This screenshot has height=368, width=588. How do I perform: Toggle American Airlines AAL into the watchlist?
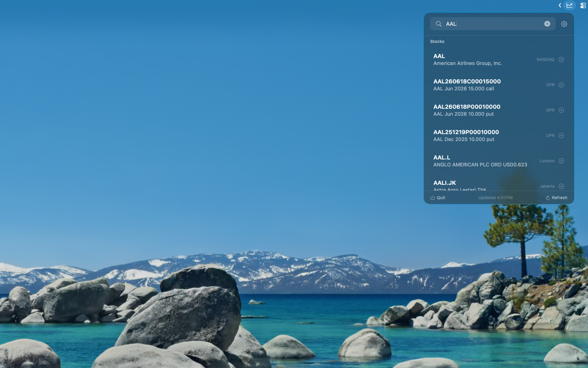click(561, 59)
